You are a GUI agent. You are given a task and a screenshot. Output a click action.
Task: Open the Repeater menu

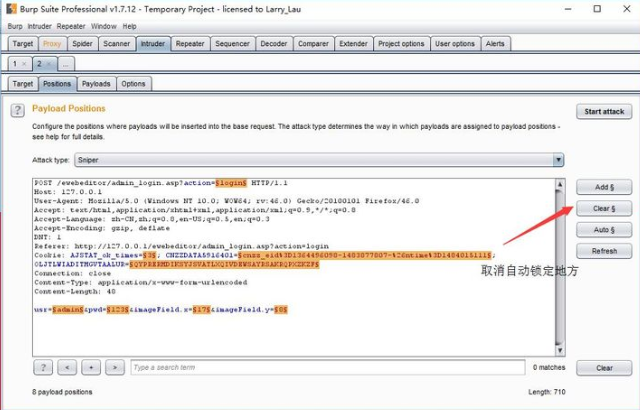tap(71, 27)
